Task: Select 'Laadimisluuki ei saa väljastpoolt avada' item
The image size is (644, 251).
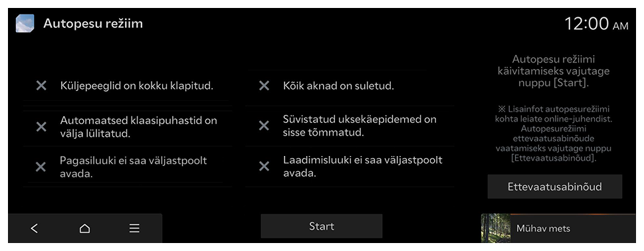Action: pyautogui.click(x=350, y=166)
